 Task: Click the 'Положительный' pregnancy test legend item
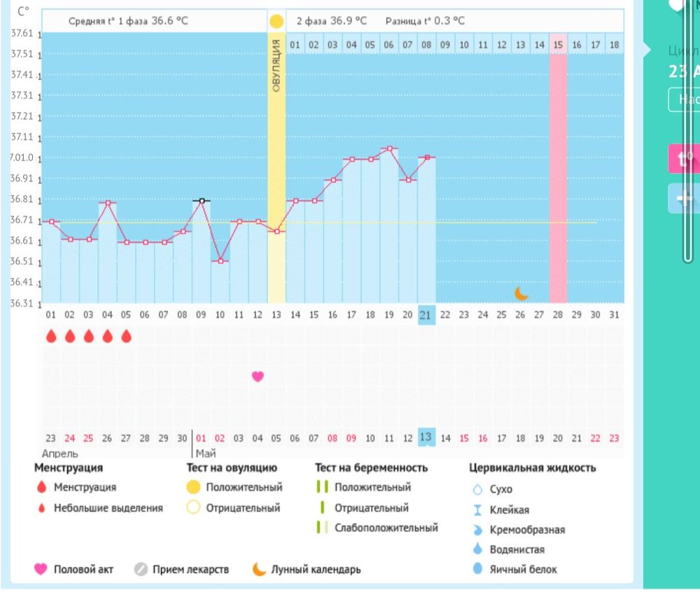(371, 488)
